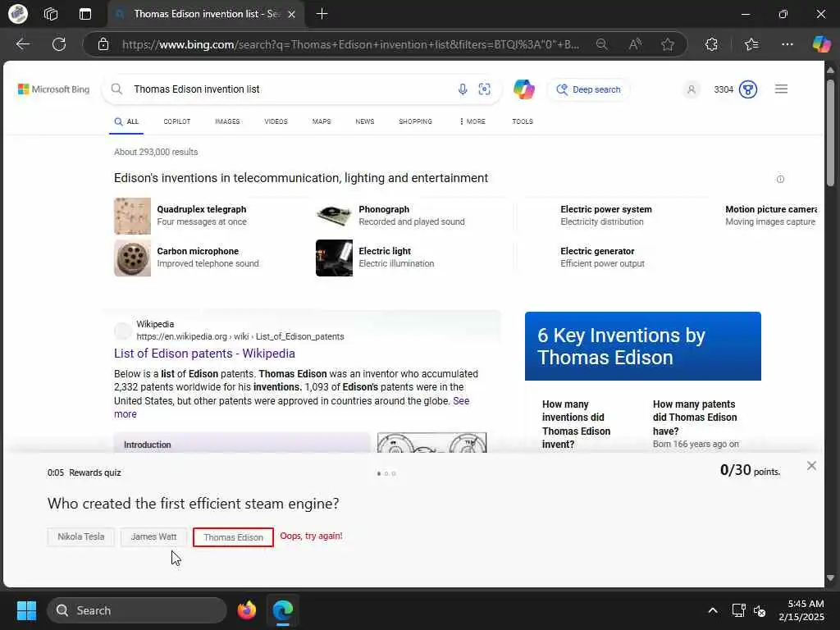Refresh the Bing search page
This screenshot has width=840, height=630.
(x=59, y=44)
